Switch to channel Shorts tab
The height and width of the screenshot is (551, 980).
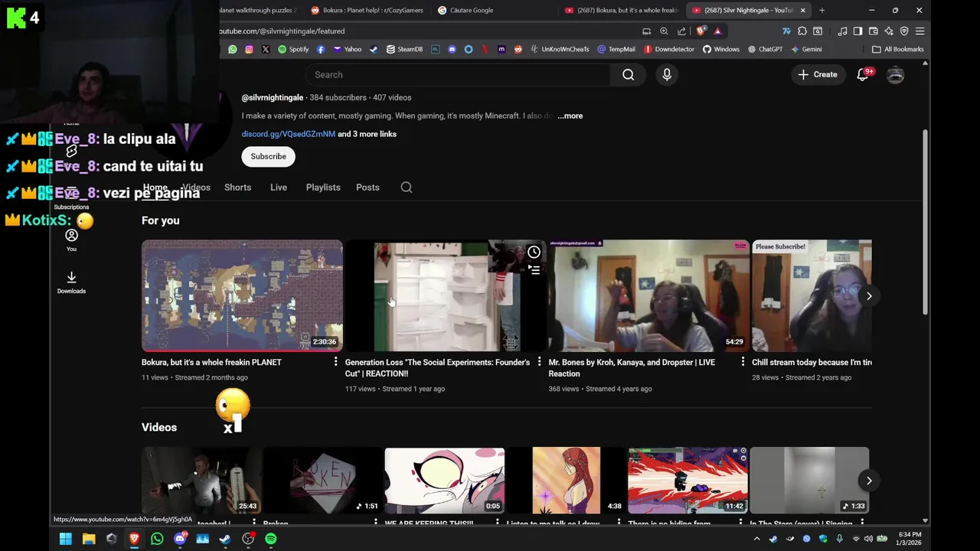(x=237, y=187)
